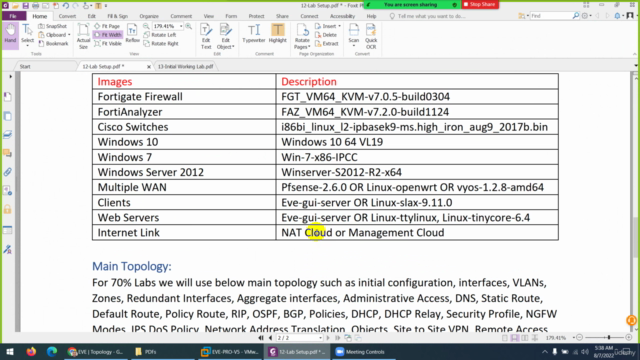Screen dimensions: 640x360
Task: Toggle facing pages display mode
Action: point(524,338)
